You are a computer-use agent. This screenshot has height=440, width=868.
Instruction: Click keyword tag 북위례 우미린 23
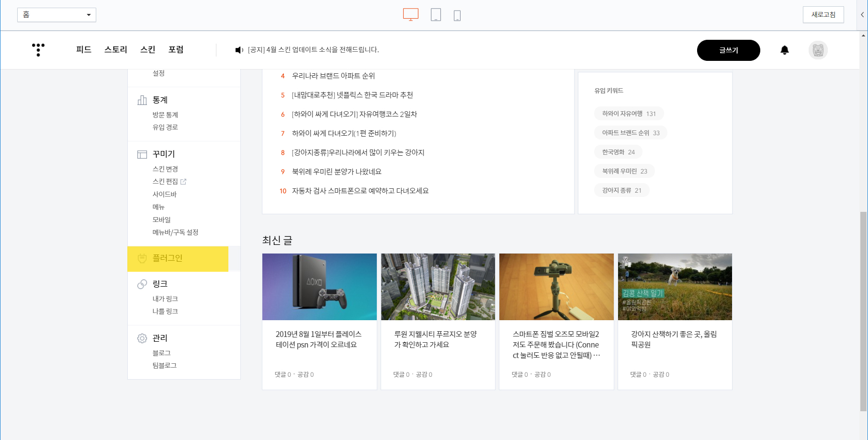tap(625, 171)
